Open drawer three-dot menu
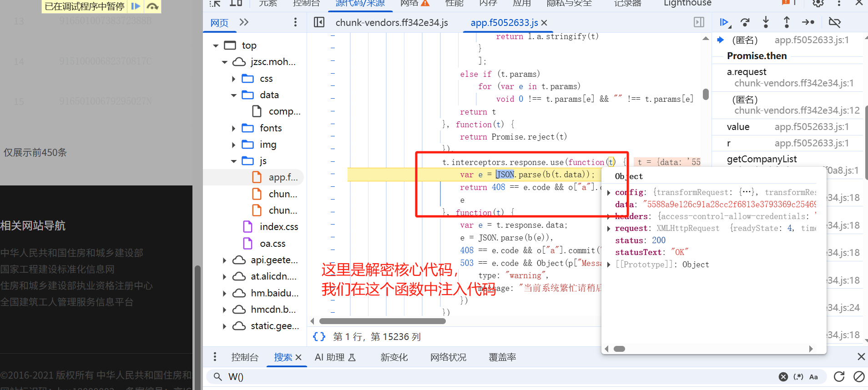868x390 pixels. [x=215, y=357]
